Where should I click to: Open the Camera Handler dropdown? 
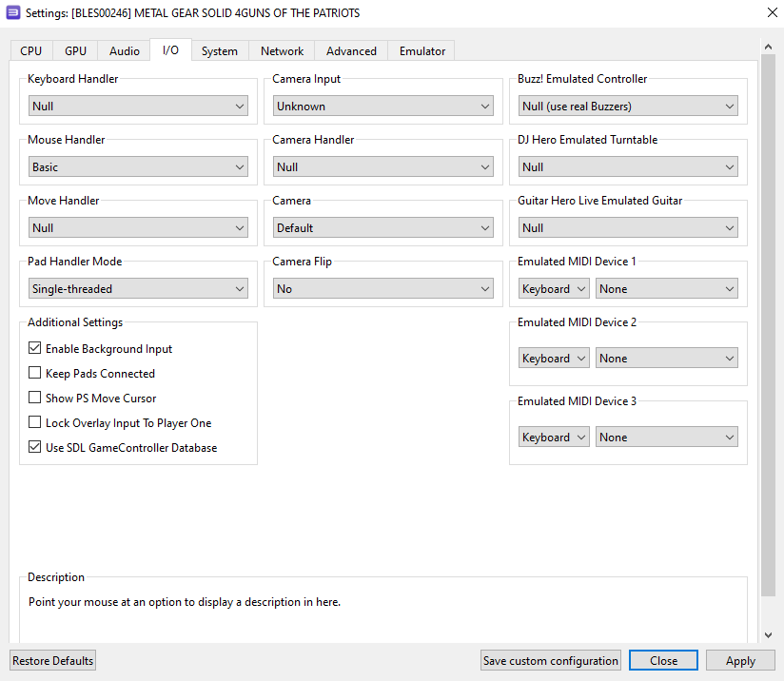pos(383,167)
